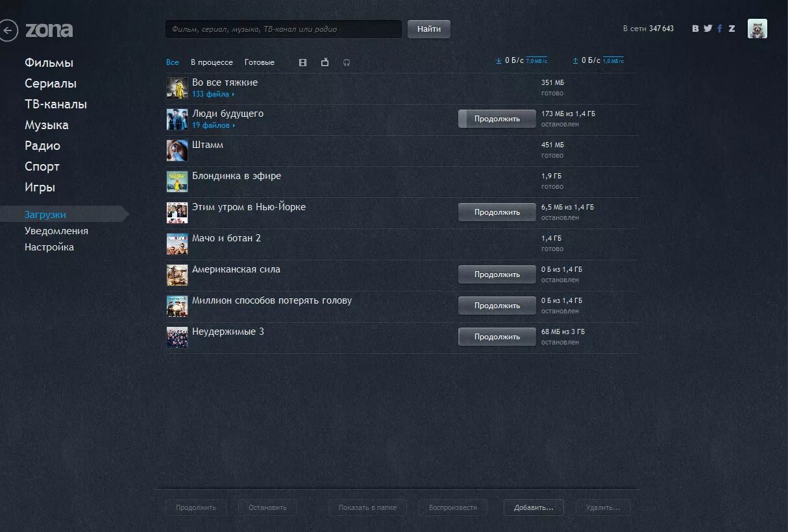Open the Facebook icon

tap(720, 29)
